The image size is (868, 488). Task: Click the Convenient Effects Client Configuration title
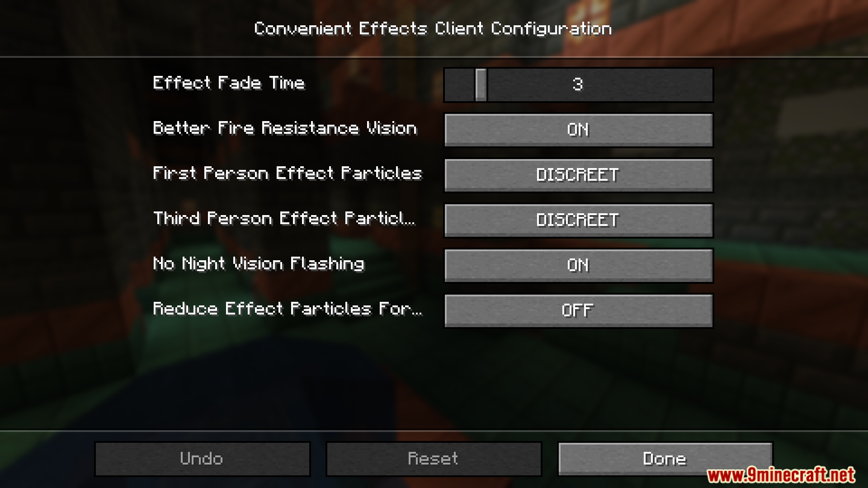click(433, 28)
